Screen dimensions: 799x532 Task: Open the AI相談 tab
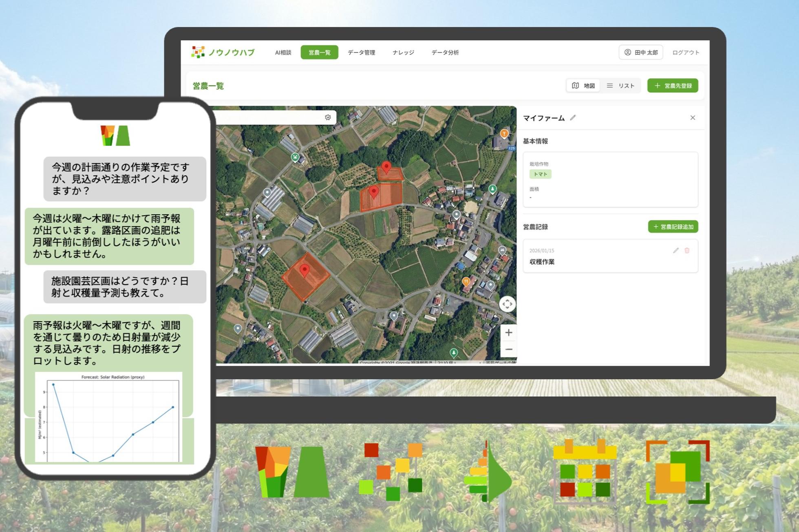point(283,53)
